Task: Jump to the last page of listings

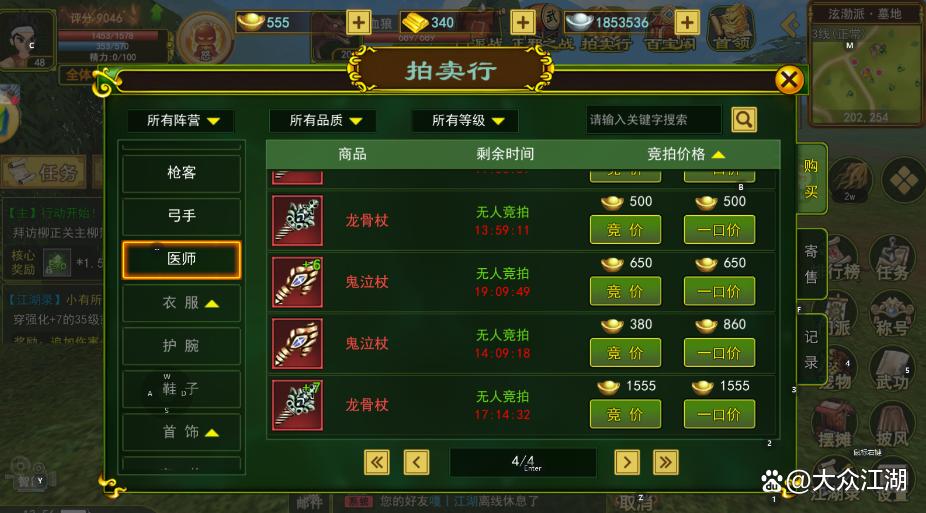Action: pyautogui.click(x=666, y=462)
